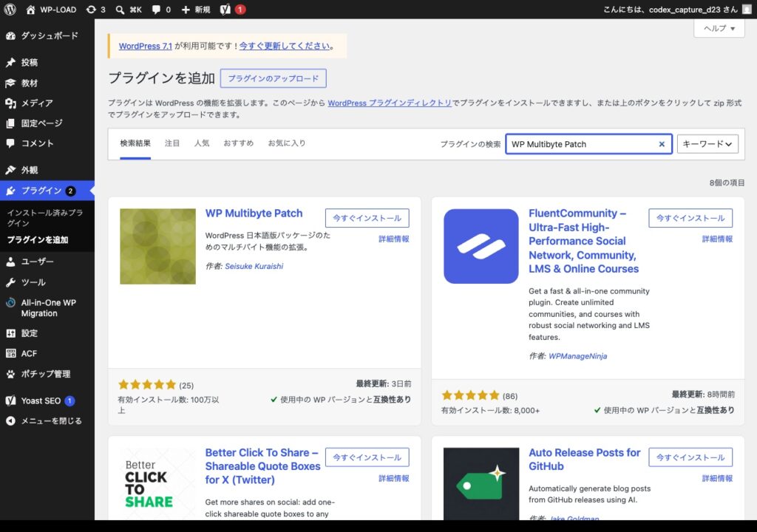Screen dimensions: 757x532
Task: Click 今すぐ更新してください update link
Action: (285, 46)
